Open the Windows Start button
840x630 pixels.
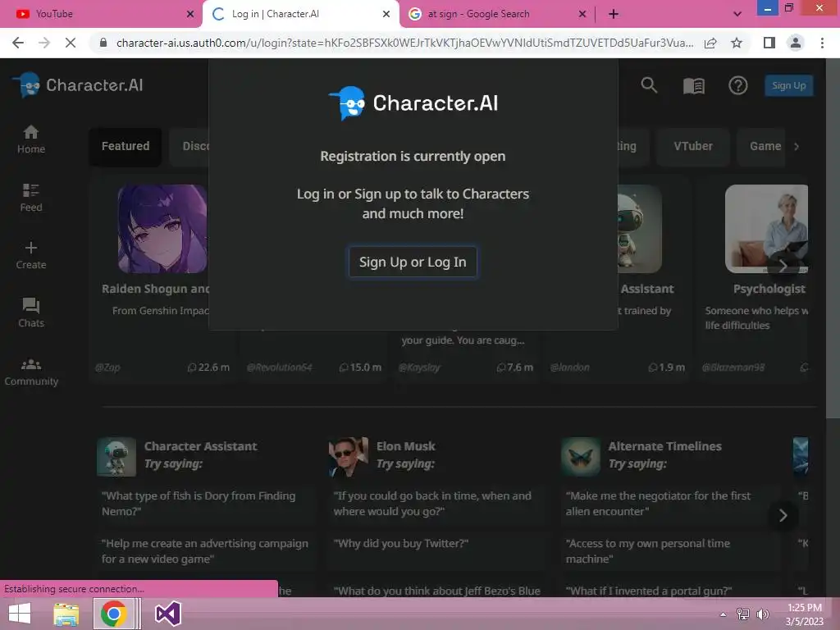point(20,614)
